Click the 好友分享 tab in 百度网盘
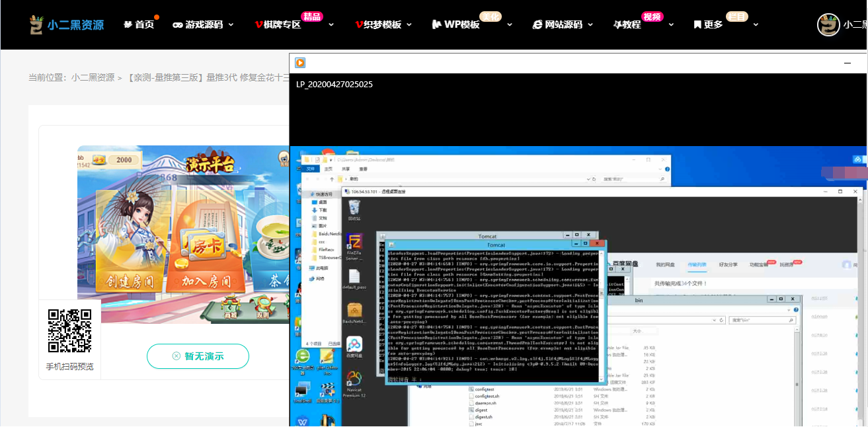868x427 pixels. pyautogui.click(x=728, y=264)
